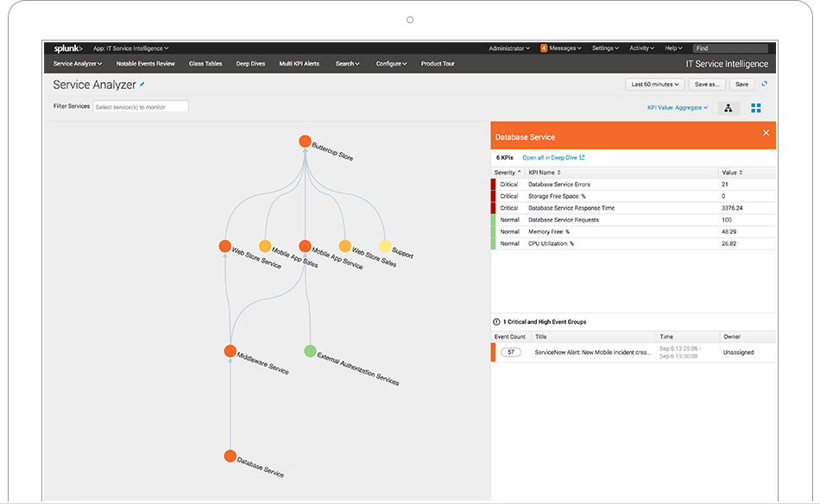This screenshot has height=504, width=820.
Task: Select the Database Service Requests KPI
Action: pos(633,220)
